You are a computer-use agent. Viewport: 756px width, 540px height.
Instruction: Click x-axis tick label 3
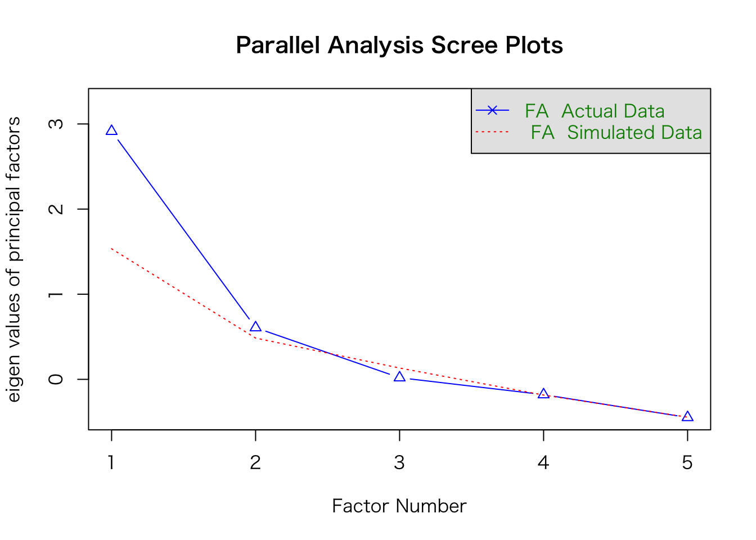click(399, 463)
